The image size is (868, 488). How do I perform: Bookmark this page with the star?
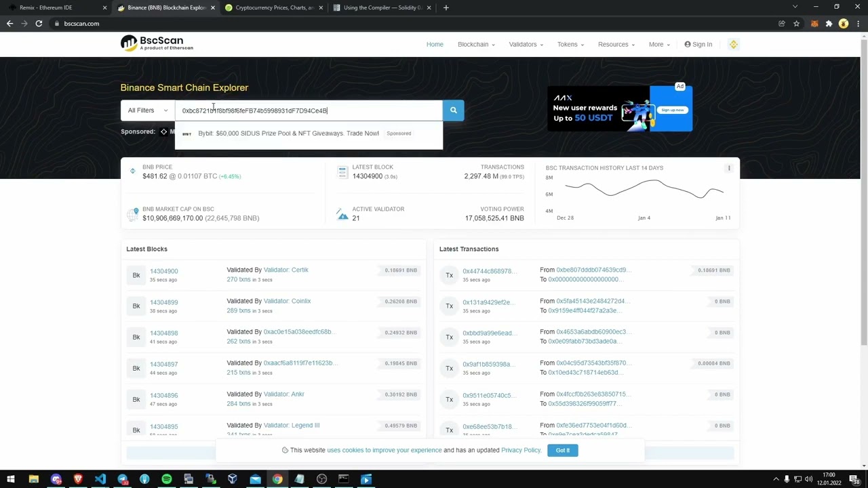click(x=796, y=24)
